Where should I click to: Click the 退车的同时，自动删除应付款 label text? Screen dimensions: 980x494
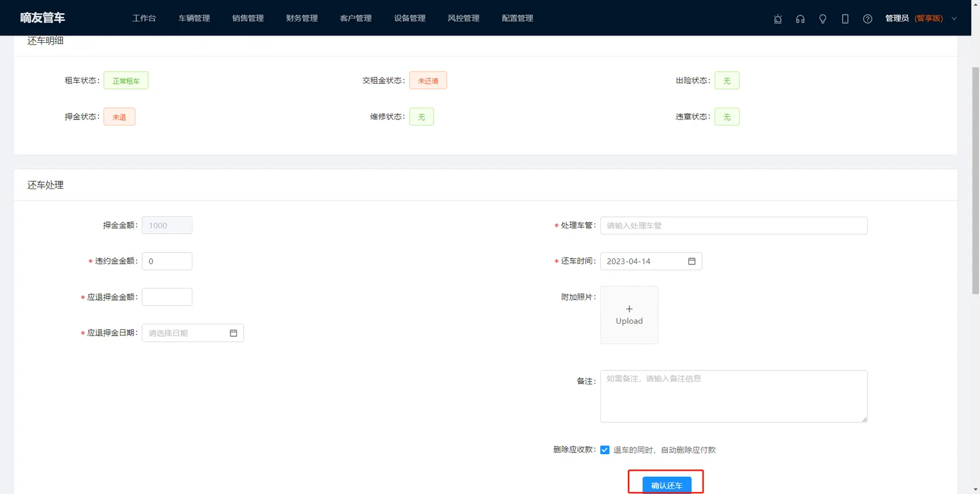(x=665, y=450)
